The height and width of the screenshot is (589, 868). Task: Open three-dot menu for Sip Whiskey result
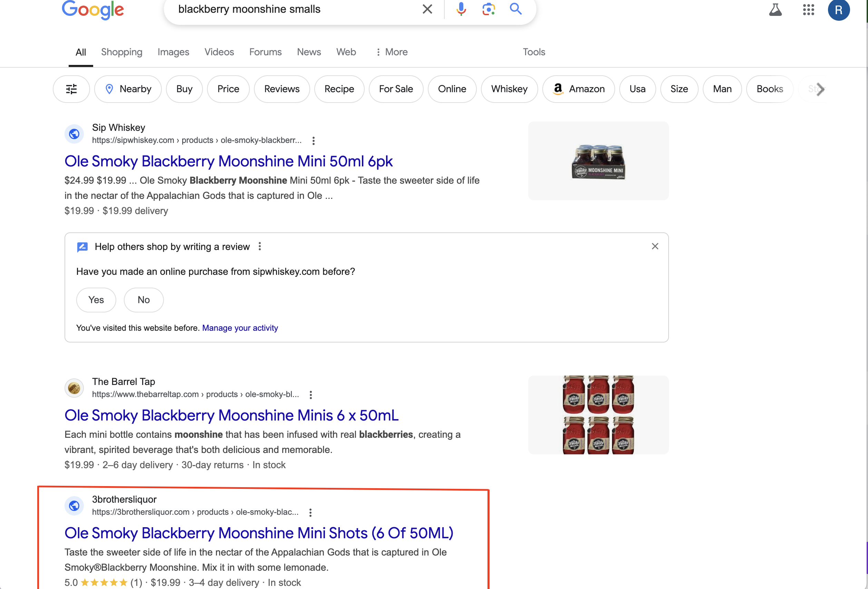[313, 141]
